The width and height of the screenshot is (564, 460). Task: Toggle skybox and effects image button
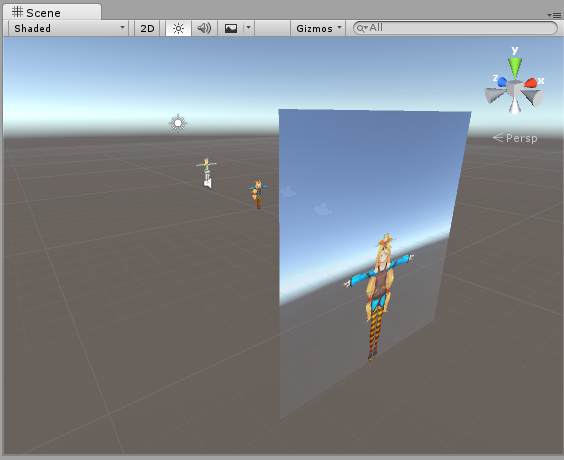point(231,28)
